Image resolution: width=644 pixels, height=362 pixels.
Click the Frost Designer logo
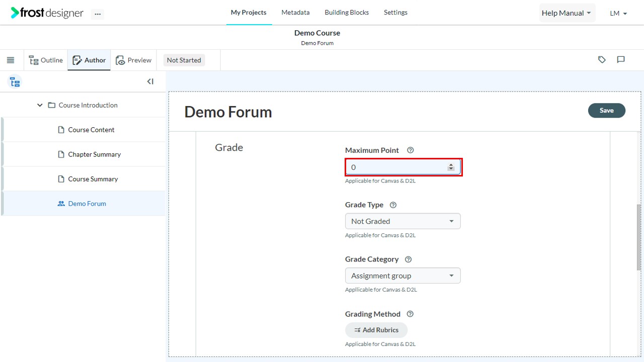coord(47,13)
